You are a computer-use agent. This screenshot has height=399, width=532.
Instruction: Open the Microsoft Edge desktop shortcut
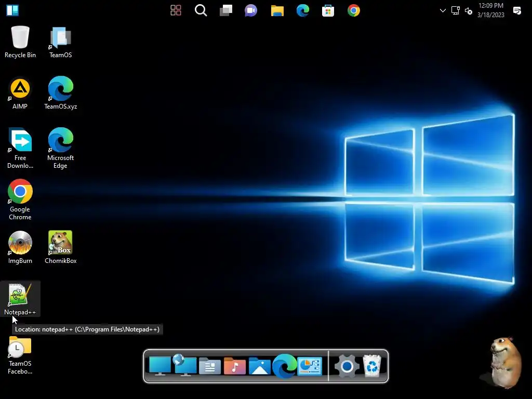(x=60, y=148)
